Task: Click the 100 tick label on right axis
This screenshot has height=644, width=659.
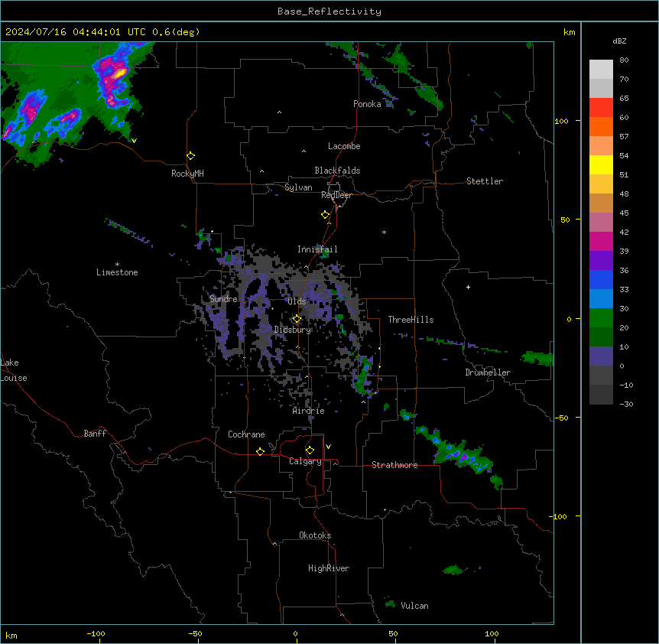Action: (561, 121)
